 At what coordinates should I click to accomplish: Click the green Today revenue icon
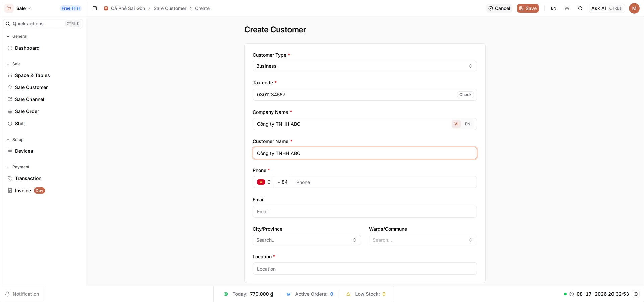226,294
